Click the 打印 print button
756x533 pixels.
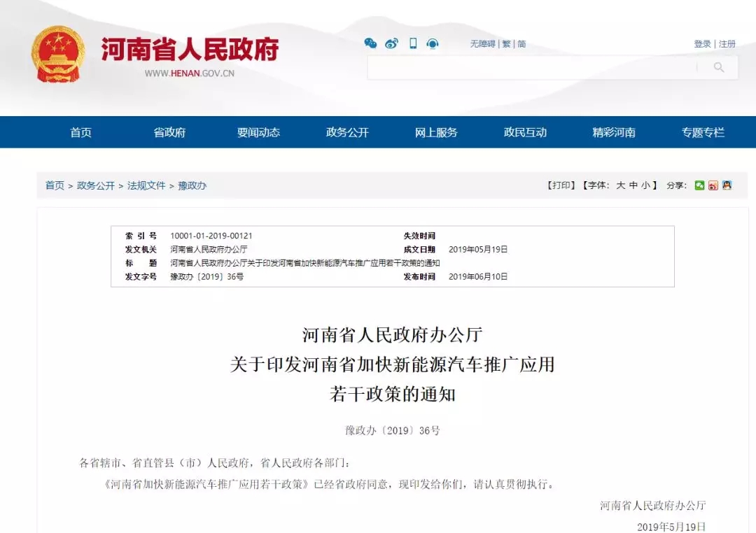coord(560,185)
